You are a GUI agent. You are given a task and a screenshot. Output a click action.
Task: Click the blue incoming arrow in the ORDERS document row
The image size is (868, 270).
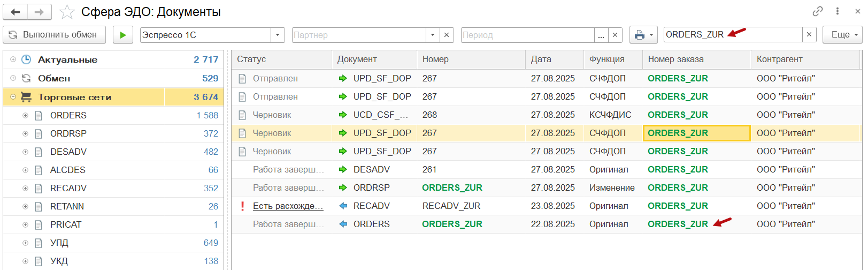343,224
